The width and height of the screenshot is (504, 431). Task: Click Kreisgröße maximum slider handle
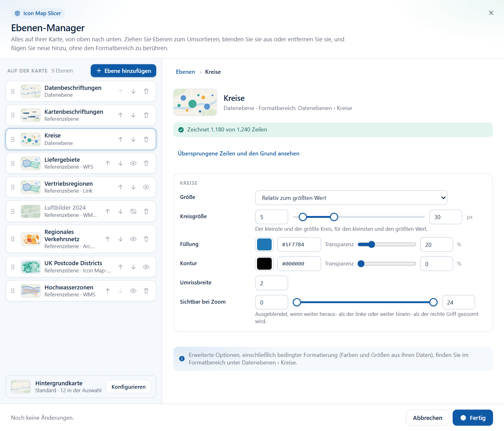click(334, 217)
